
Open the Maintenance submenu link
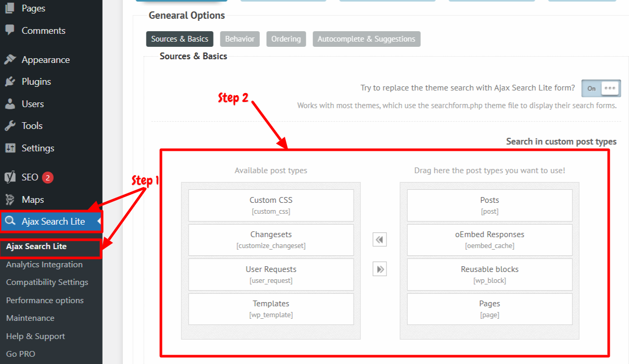point(30,318)
